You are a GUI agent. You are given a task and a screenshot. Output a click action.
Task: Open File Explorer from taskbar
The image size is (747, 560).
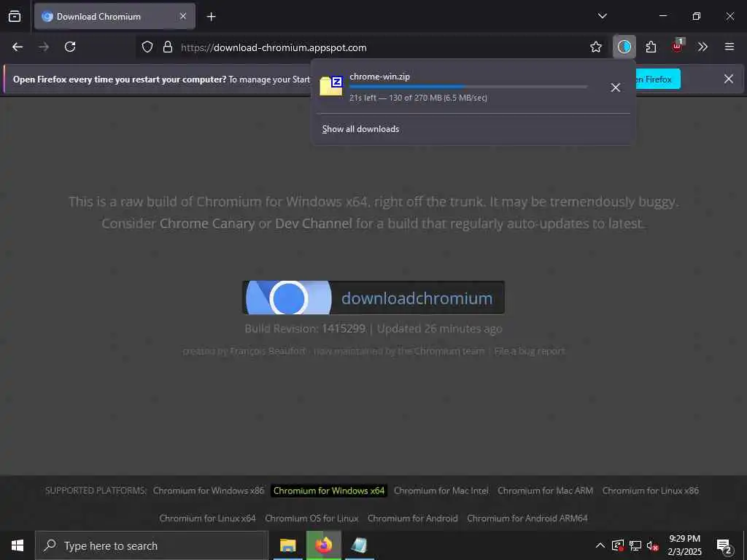(x=287, y=545)
